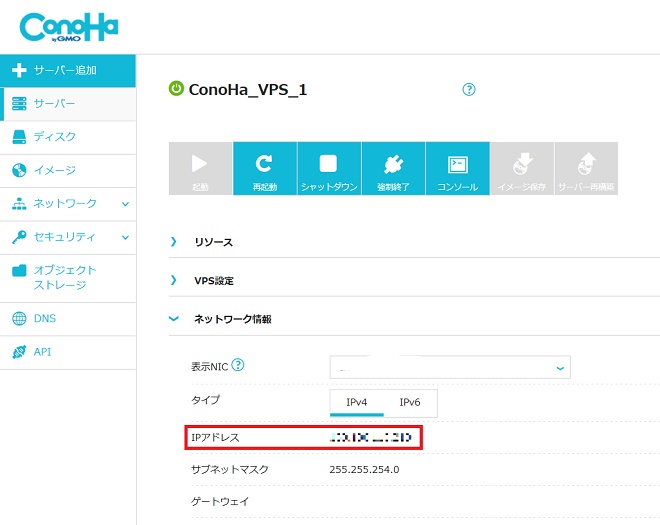Click the ゲートウェイ label

click(x=220, y=501)
